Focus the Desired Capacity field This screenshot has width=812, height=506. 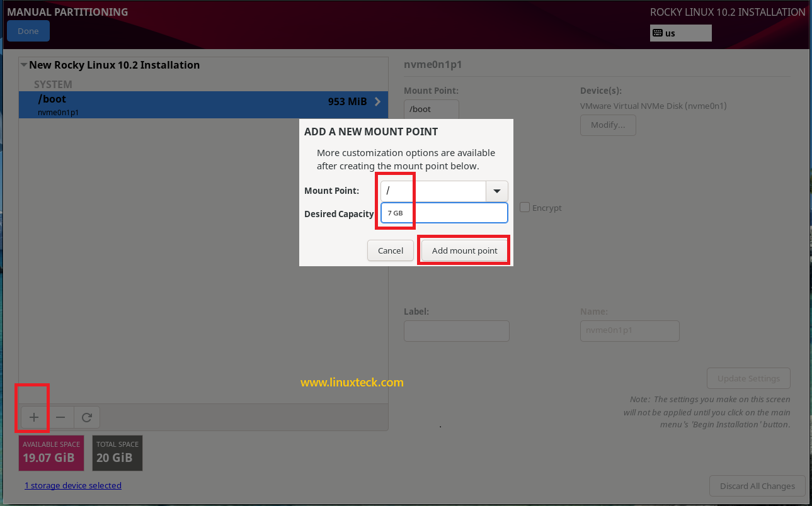[x=444, y=213]
